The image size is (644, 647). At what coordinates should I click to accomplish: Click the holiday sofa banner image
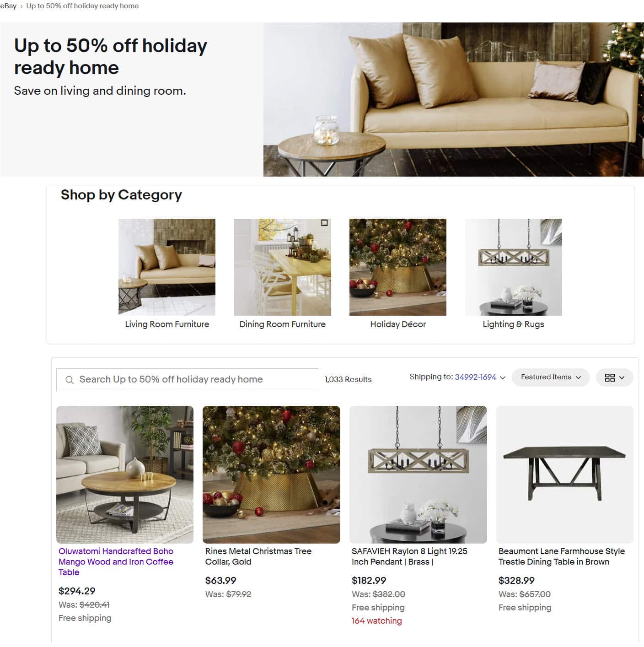(x=454, y=99)
